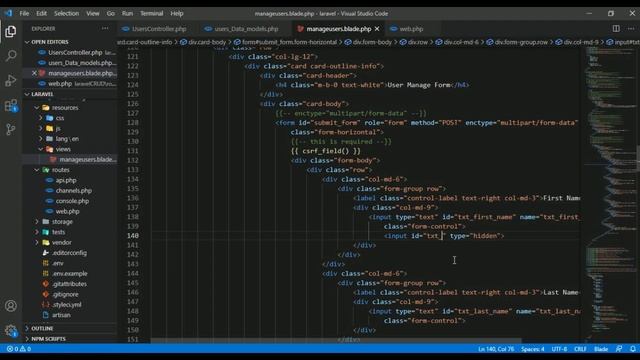This screenshot has width=640, height=360.
Task: Expand the lang\en folder
Action: pyautogui.click(x=67, y=139)
